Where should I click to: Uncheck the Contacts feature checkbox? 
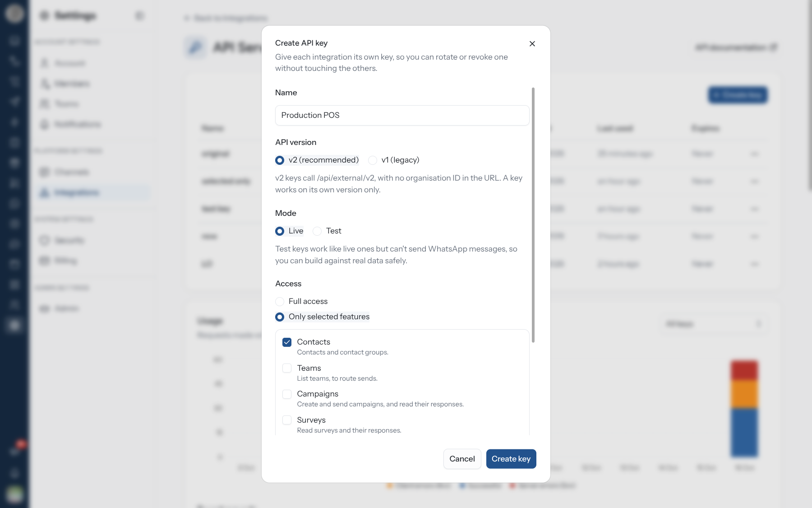287,342
